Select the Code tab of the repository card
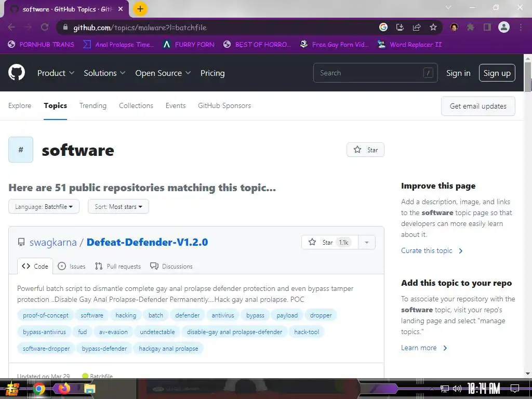Viewport: 532px width, 399px height. click(35, 266)
